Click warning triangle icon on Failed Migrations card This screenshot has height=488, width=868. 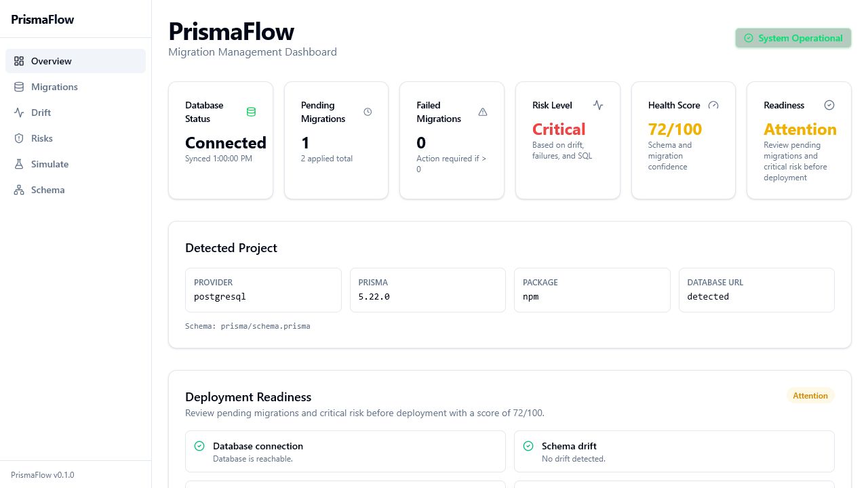pos(483,112)
